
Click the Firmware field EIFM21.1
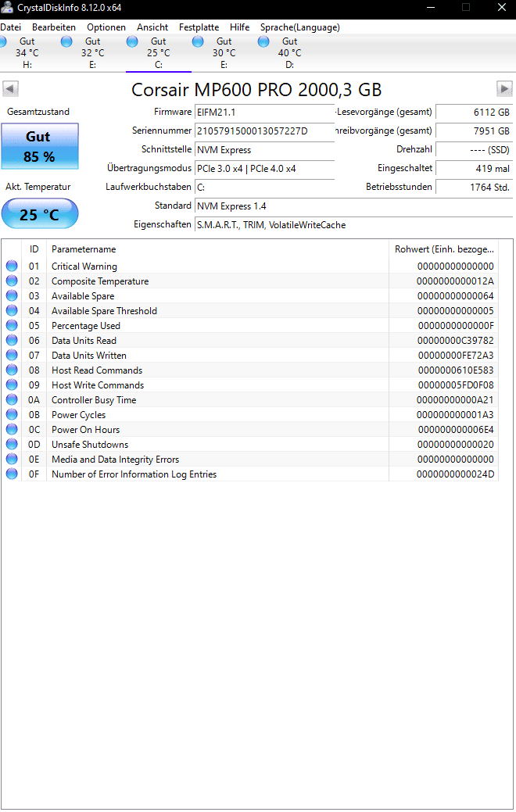265,113
